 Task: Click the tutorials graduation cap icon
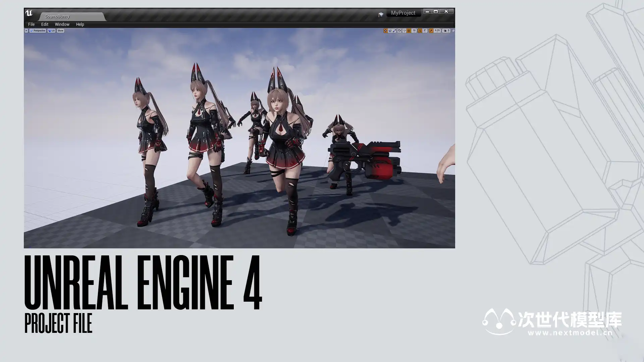tap(381, 15)
